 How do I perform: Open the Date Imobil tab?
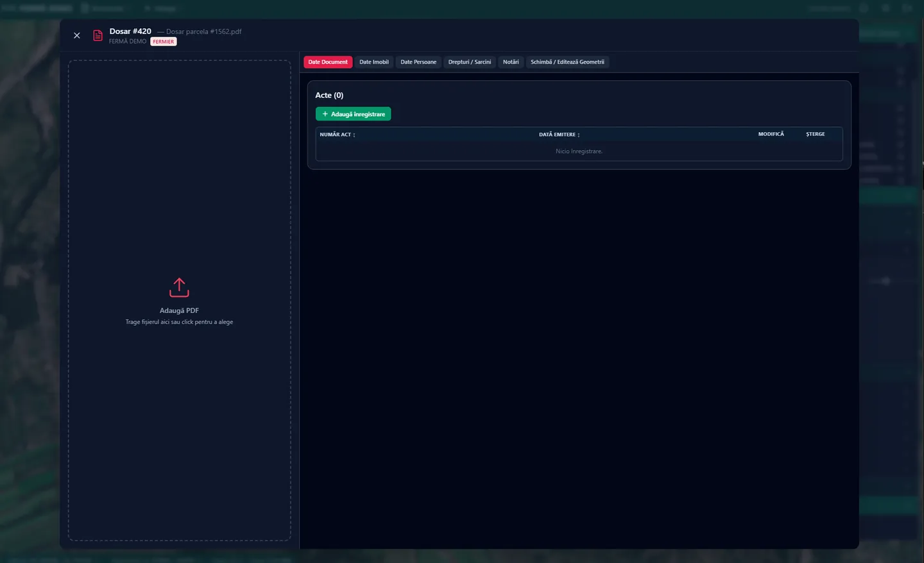point(374,62)
